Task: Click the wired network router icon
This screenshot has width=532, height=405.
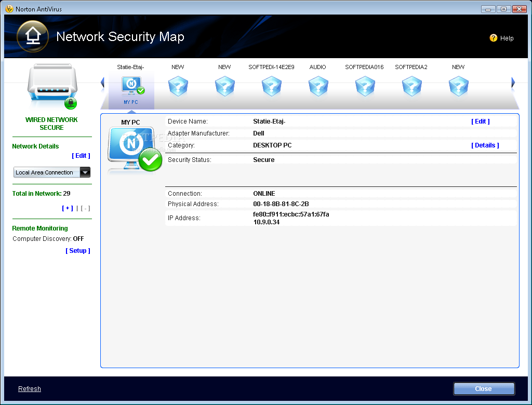Action: click(x=52, y=86)
